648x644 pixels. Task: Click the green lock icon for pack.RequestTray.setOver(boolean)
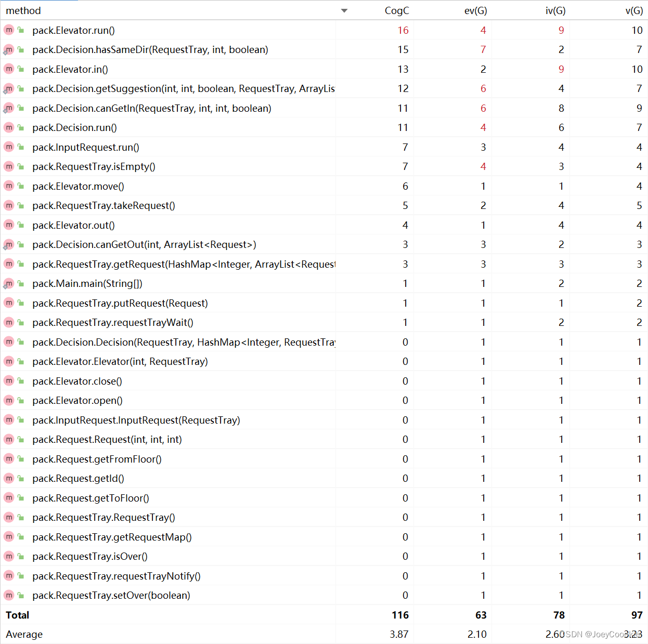pos(21,596)
